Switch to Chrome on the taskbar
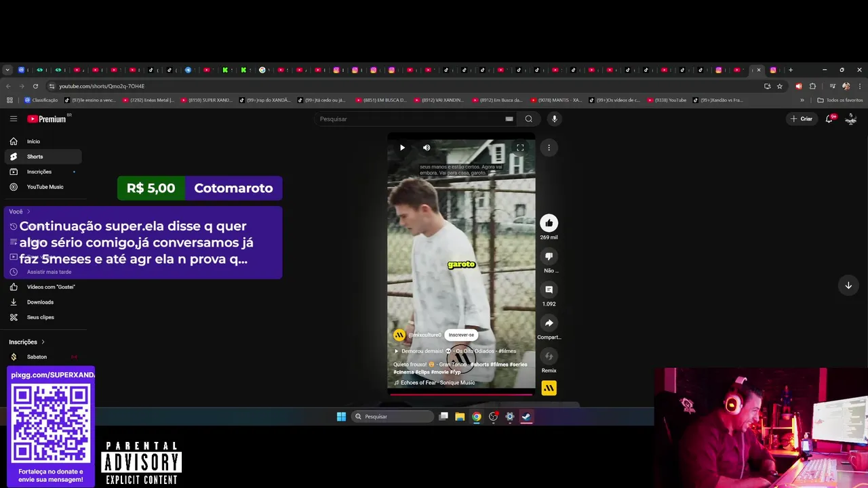Screen dimensions: 868x488 click(x=477, y=416)
